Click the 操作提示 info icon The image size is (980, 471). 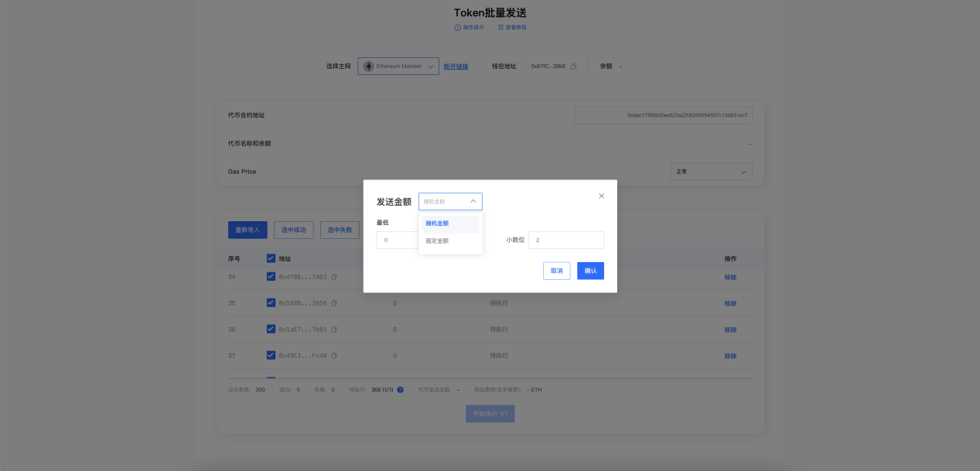coord(458,27)
